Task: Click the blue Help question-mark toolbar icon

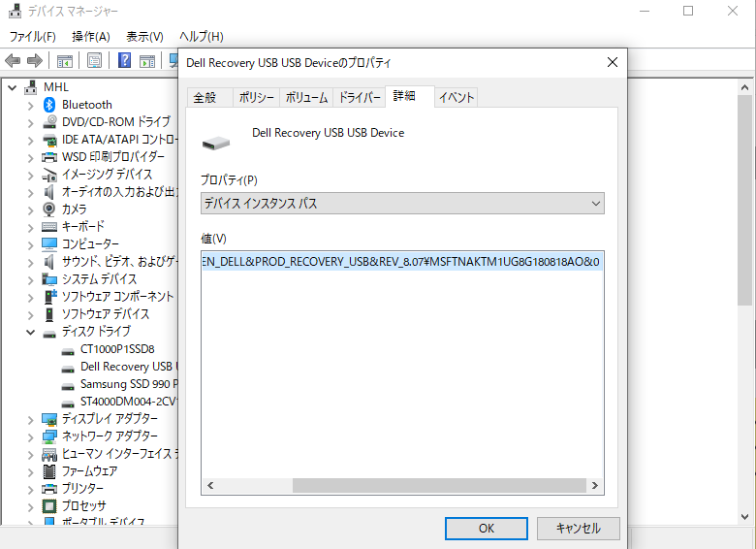Action: click(x=124, y=60)
